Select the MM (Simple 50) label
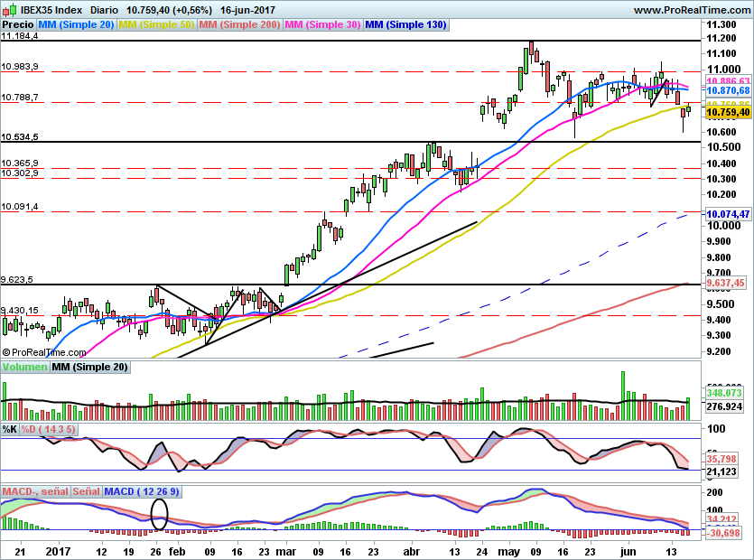 point(156,24)
